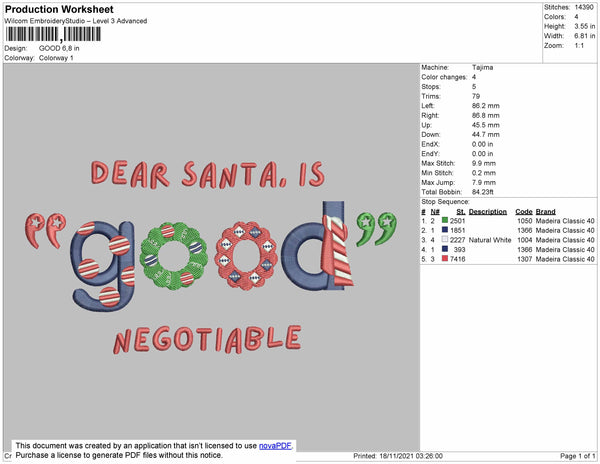Click the "Code" column header

[x=524, y=212]
